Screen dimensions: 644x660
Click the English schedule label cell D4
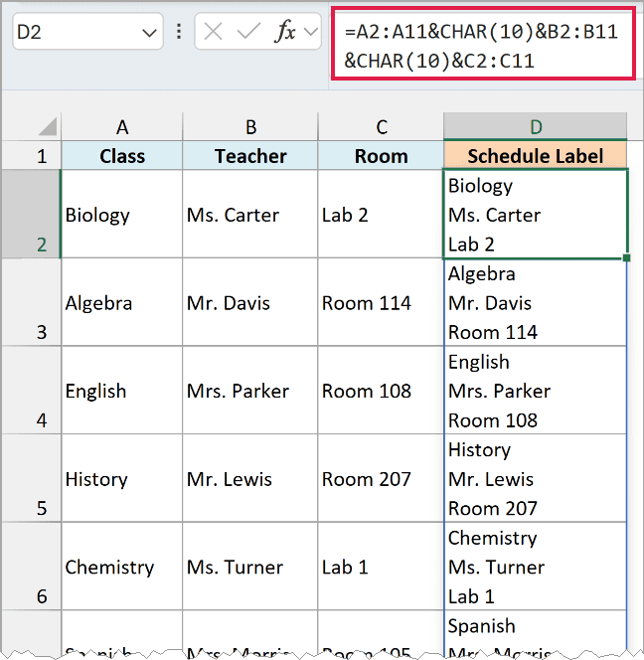536,391
